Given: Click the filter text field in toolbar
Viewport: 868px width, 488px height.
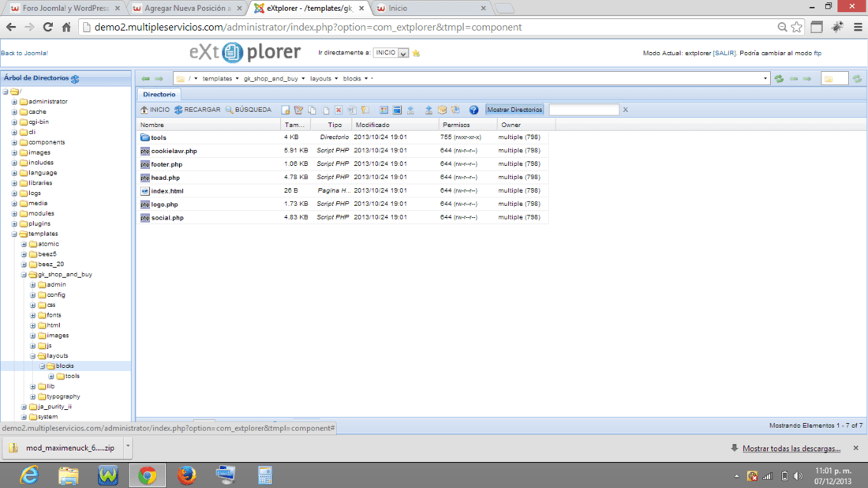Looking at the screenshot, I should pyautogui.click(x=583, y=110).
